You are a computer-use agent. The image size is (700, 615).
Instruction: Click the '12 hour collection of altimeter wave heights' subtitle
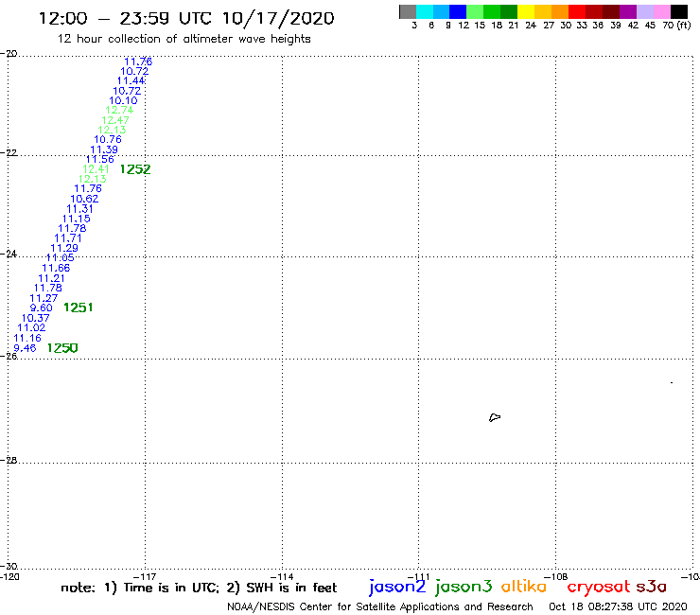point(184,39)
